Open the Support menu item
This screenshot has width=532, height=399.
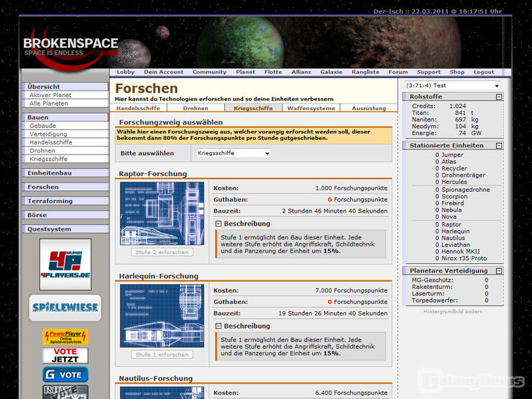point(428,72)
